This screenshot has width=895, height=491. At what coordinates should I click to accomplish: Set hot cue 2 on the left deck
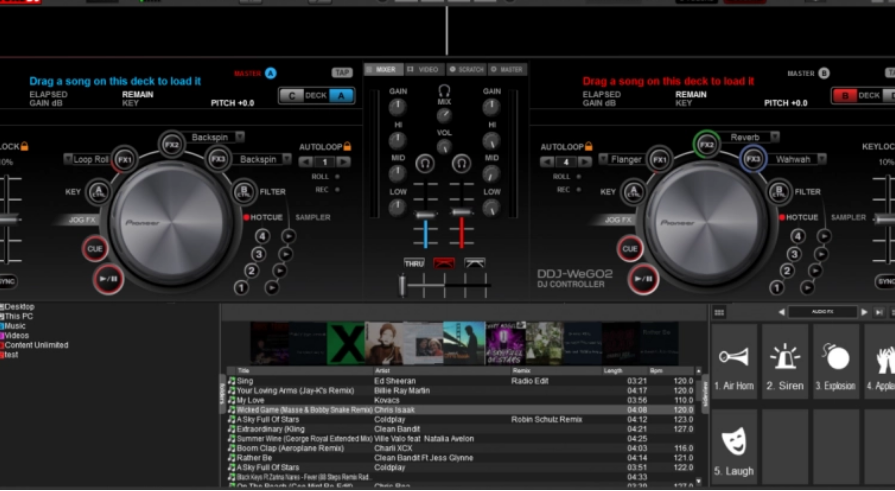pos(252,271)
